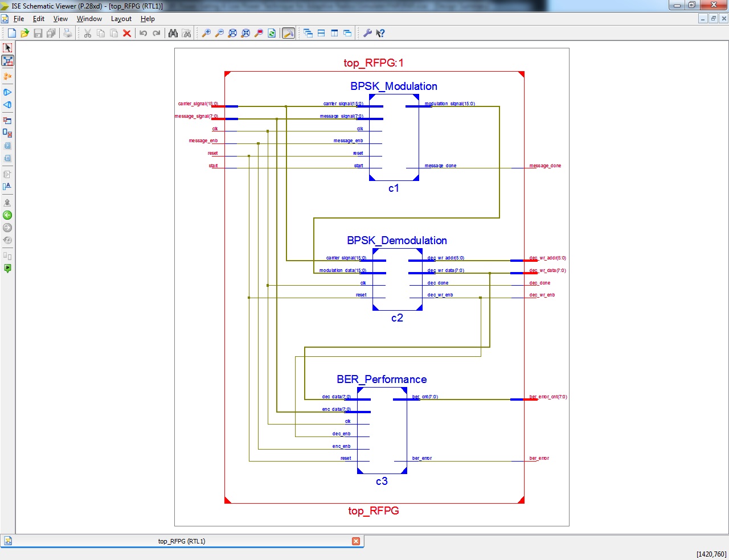Click the red X Delete icon
The image size is (729, 560).
pos(127,33)
